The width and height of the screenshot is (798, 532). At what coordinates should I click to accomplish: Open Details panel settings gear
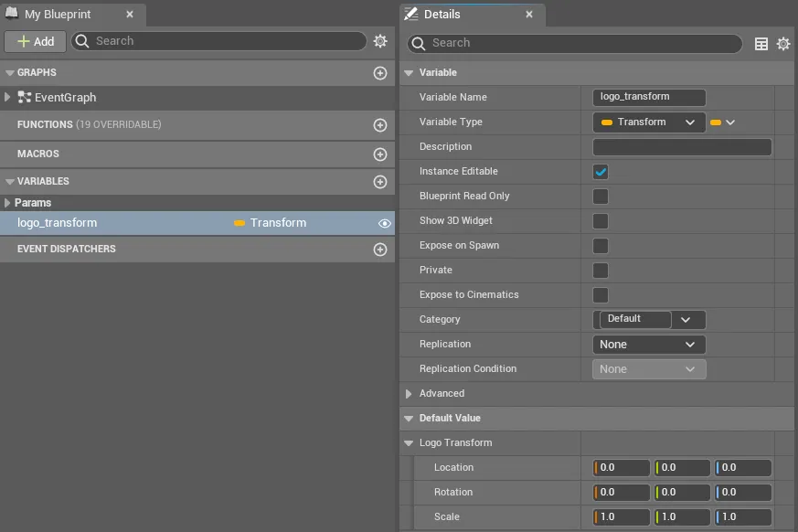(x=783, y=44)
